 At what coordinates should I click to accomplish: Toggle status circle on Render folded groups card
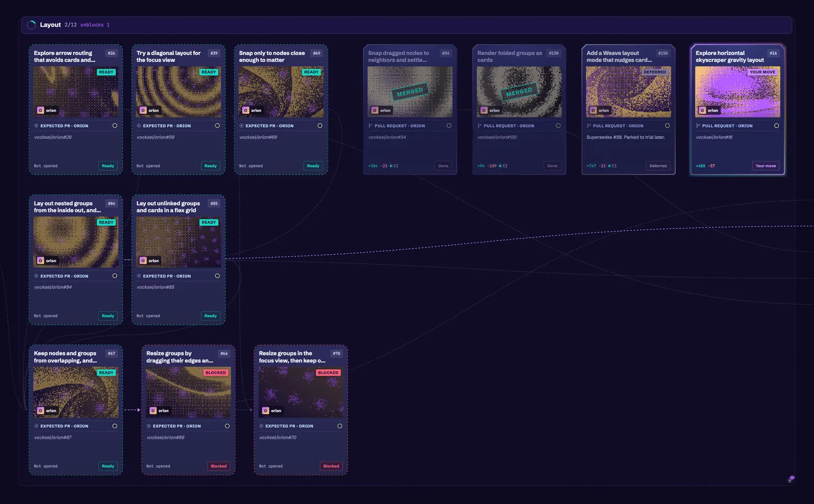click(x=558, y=126)
